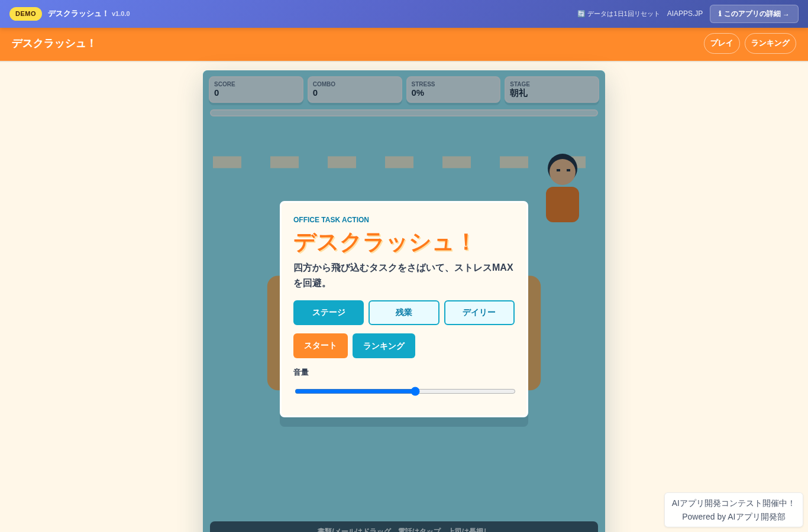Select the デイリー mode tab
The image size is (808, 532).
click(x=479, y=313)
